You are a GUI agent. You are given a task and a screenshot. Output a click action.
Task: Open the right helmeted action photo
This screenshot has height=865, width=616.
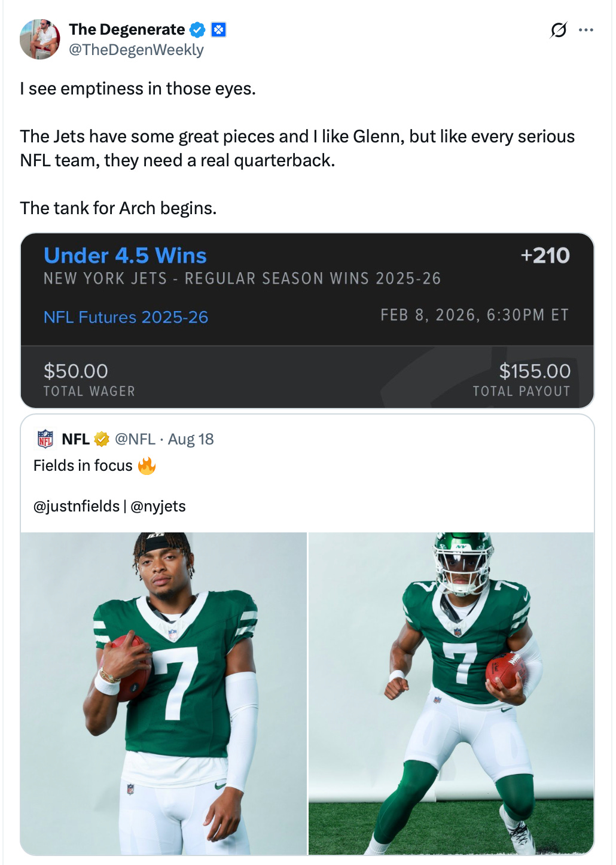pyautogui.click(x=452, y=693)
